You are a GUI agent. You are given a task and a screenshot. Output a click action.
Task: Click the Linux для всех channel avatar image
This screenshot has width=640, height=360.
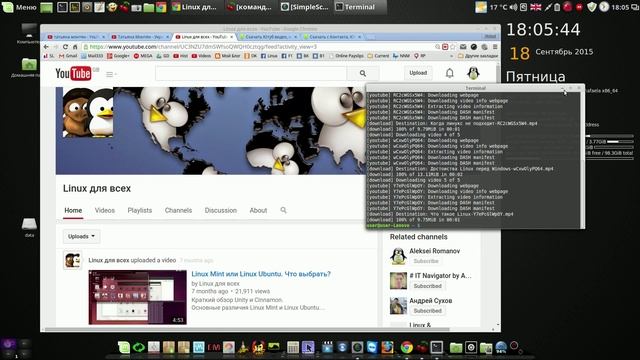(x=88, y=112)
